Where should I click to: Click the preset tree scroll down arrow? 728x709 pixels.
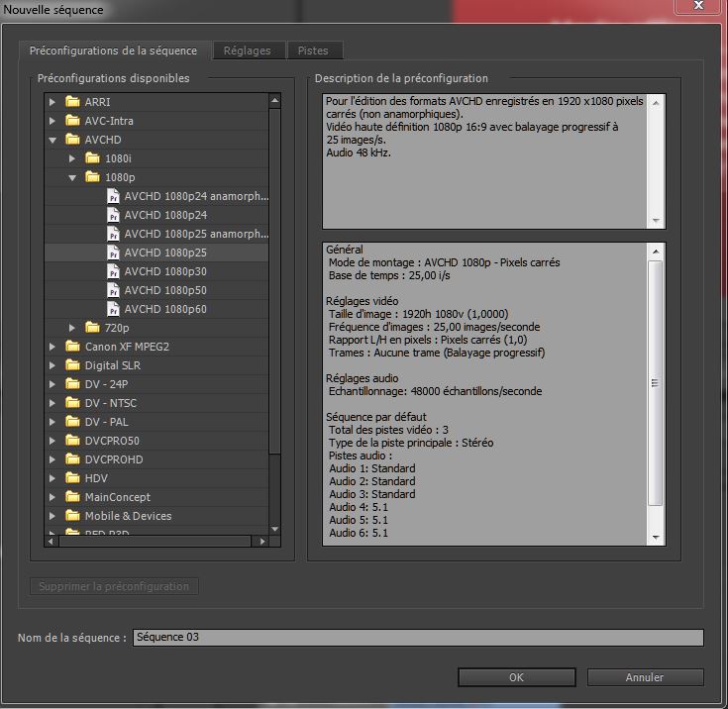275,529
